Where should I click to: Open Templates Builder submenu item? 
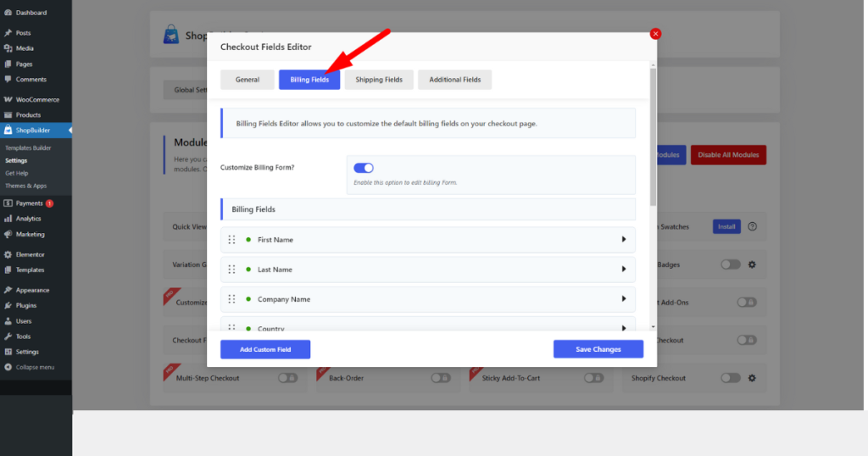pos(28,147)
